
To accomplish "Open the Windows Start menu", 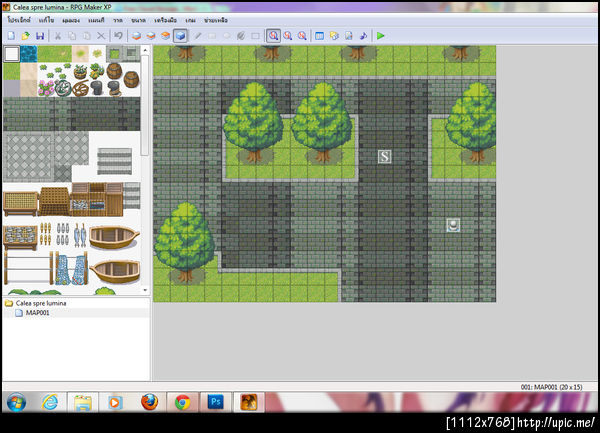I will pyautogui.click(x=16, y=402).
